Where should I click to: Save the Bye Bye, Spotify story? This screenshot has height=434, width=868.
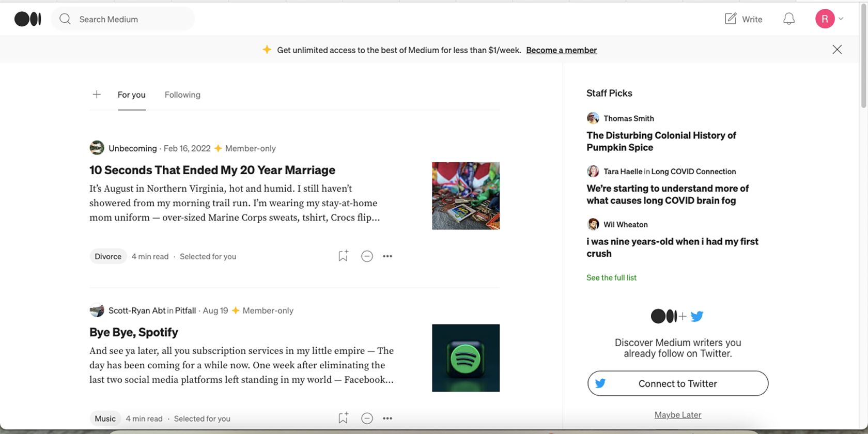click(343, 418)
